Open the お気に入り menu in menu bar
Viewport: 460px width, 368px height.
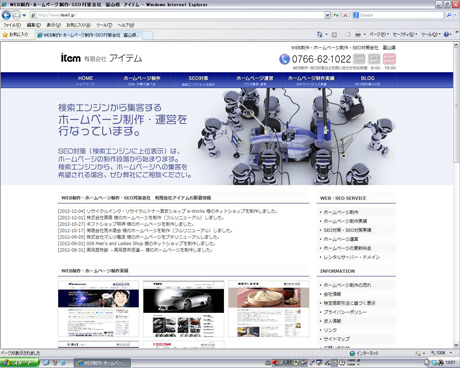[78, 25]
